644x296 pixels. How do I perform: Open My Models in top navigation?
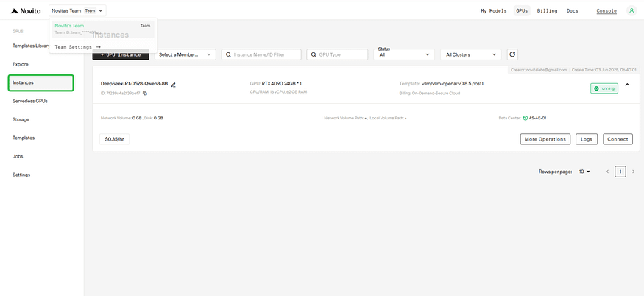point(494,11)
